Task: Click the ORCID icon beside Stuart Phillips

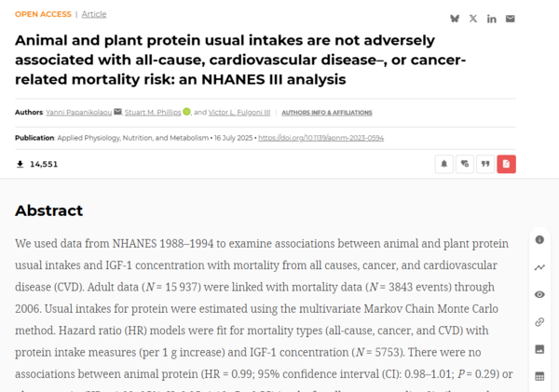Action: click(186, 112)
